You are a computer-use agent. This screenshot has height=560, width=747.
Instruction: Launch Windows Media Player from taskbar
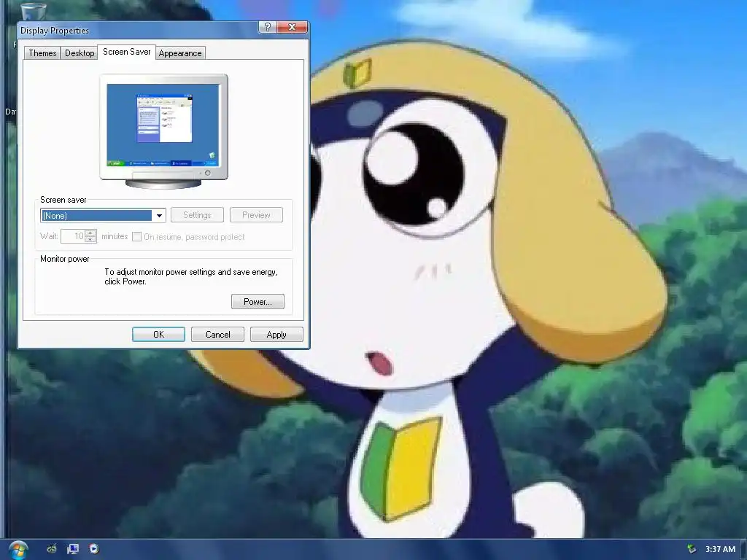pos(94,549)
